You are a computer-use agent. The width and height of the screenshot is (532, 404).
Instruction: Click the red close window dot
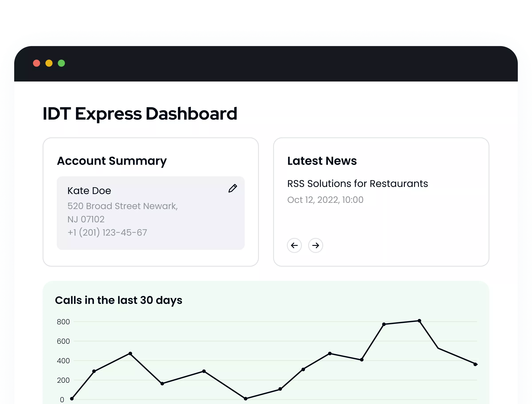[x=37, y=63]
